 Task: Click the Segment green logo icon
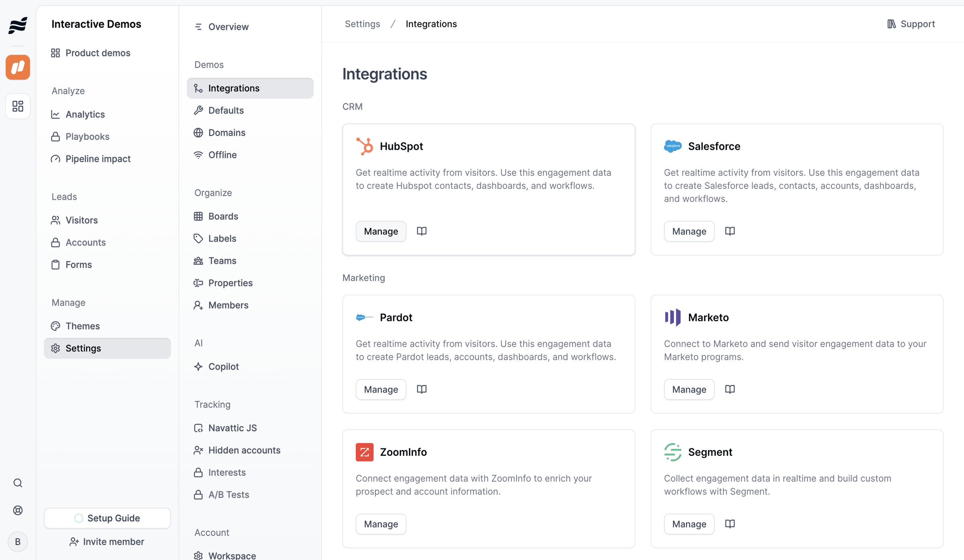point(673,452)
